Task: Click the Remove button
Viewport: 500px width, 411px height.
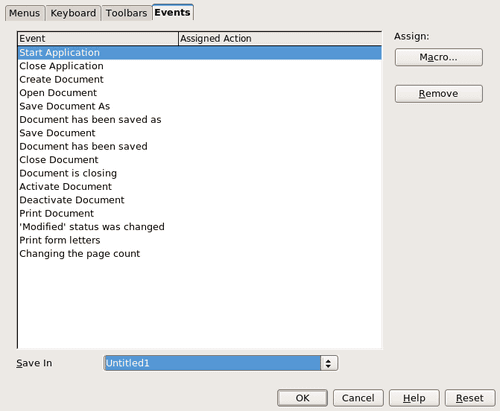Action: [439, 94]
